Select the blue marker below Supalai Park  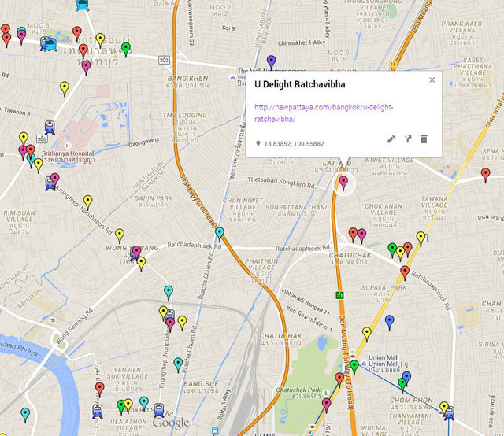[390, 322]
